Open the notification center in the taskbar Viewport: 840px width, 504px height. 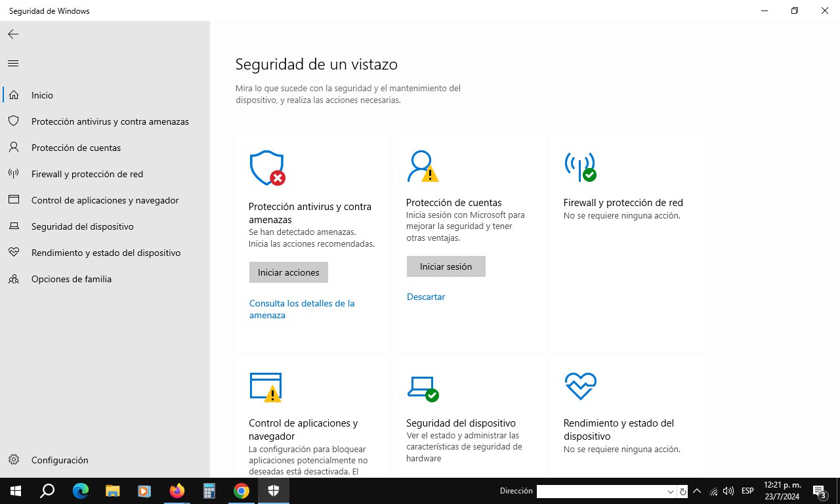tap(819, 491)
